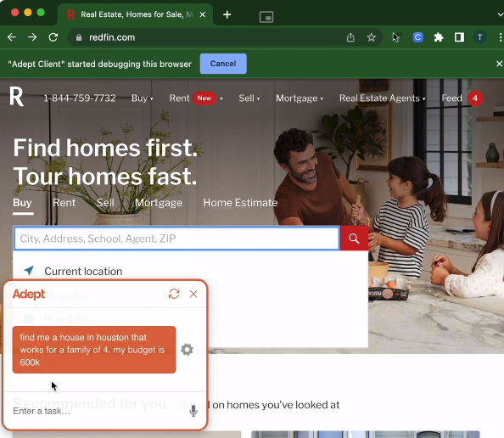504x438 pixels.
Task: Click the New badge beside Rent
Action: [x=204, y=98]
